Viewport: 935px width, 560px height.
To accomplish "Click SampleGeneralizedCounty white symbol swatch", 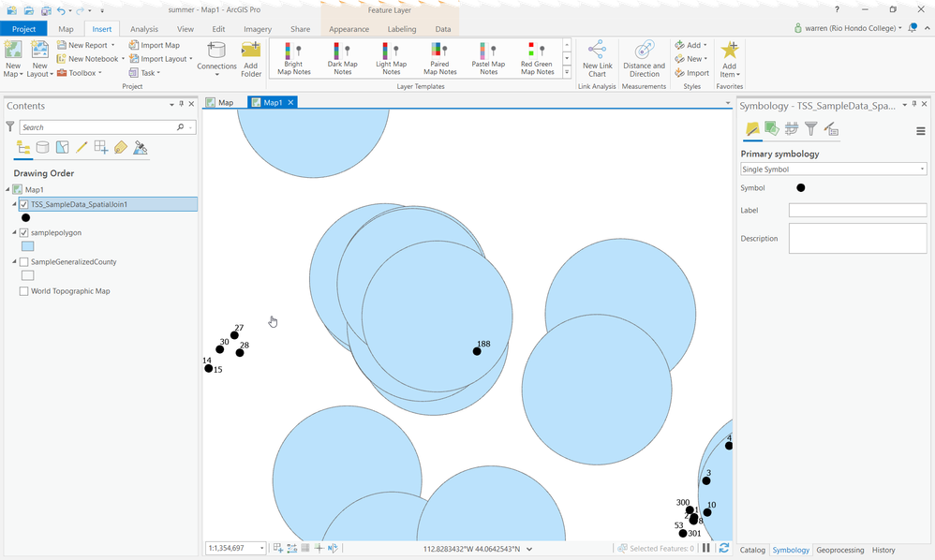I will (27, 275).
